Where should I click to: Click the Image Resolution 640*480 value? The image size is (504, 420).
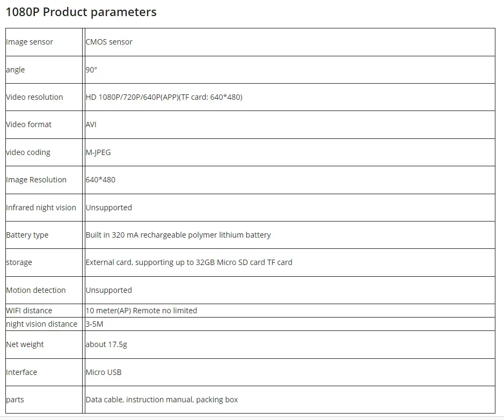point(100,180)
